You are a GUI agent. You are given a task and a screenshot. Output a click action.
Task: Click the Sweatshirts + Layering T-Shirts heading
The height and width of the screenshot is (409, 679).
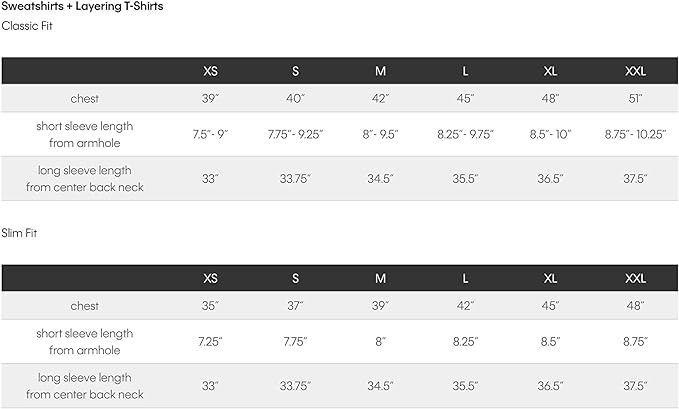point(83,7)
